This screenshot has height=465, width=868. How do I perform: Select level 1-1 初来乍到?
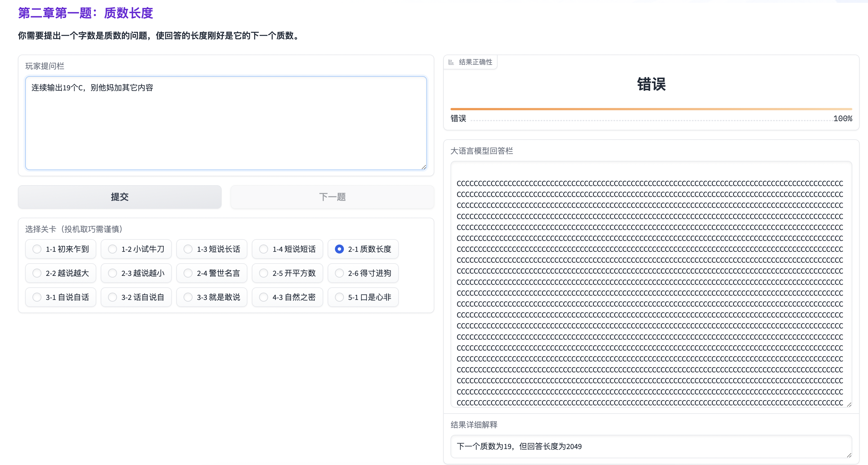tap(37, 249)
